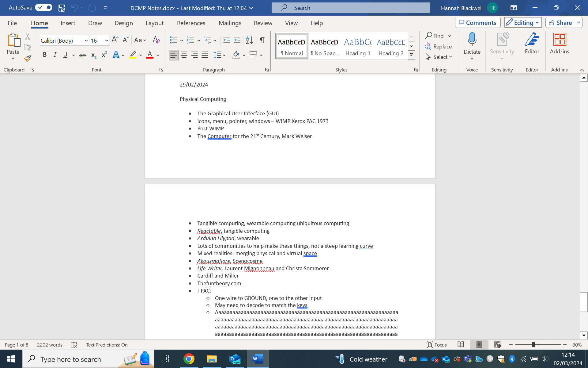Toggle AutoSave switch

[x=43, y=7]
